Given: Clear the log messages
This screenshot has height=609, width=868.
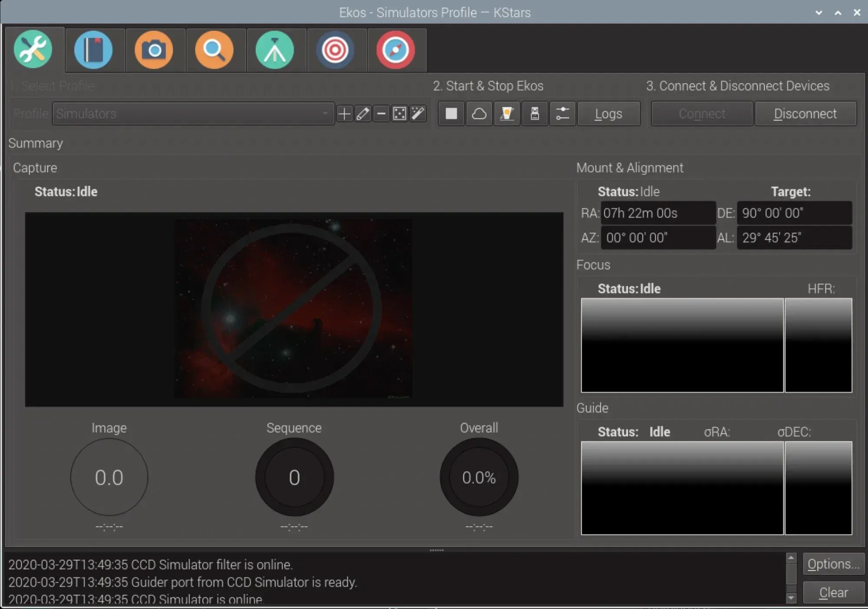Looking at the screenshot, I should 833,592.
